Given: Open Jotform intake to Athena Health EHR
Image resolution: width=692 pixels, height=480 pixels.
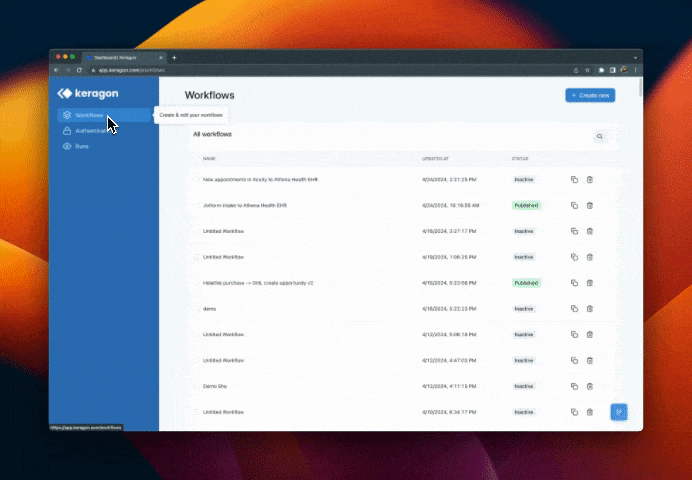Looking at the screenshot, I should click(x=245, y=205).
